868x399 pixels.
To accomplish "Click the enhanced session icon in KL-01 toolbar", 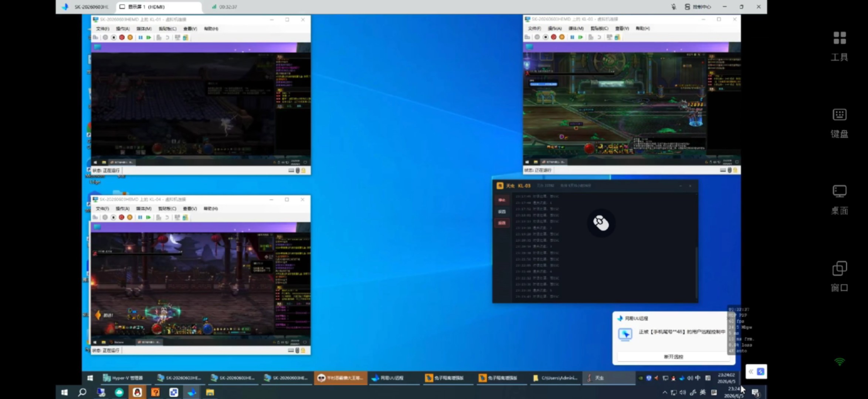I will click(x=177, y=37).
